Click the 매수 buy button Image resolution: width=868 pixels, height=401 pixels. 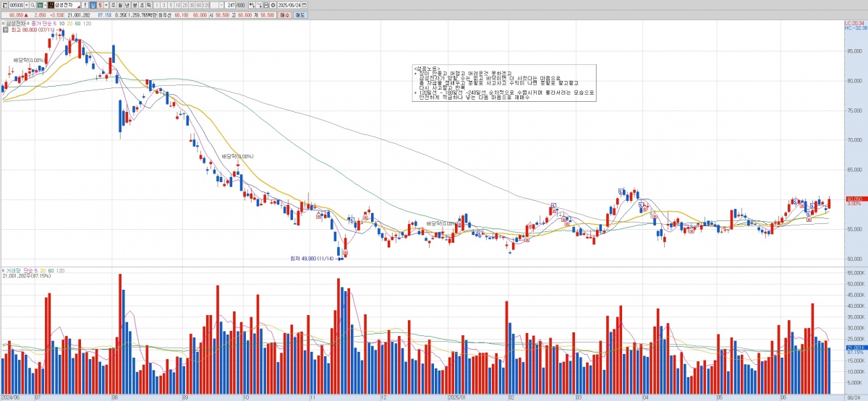284,14
